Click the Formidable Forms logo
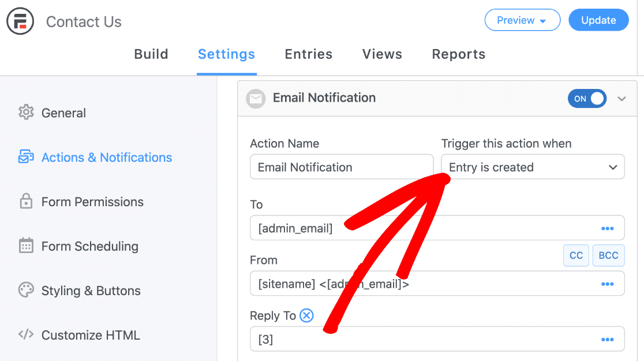This screenshot has height=361, width=644. pos(20,21)
